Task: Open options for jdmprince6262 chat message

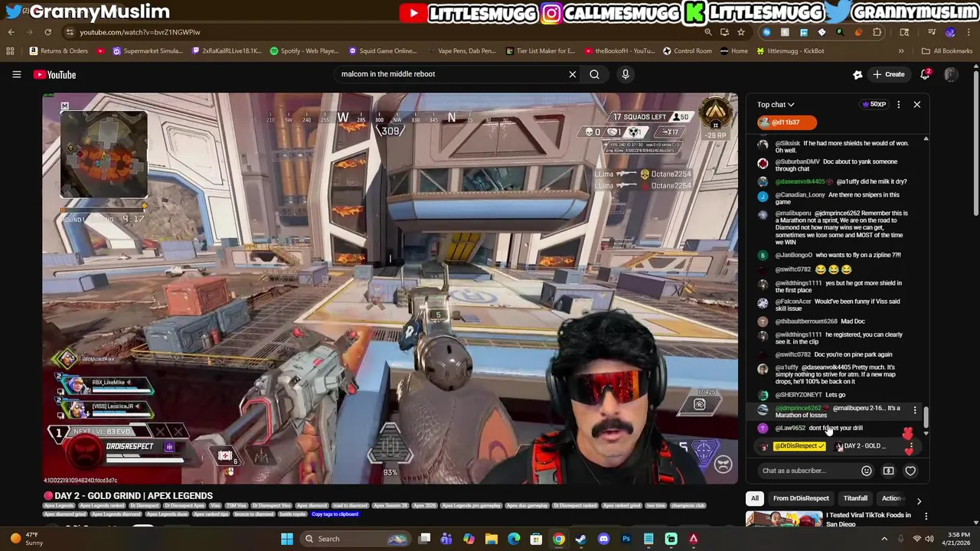Action: pyautogui.click(x=914, y=411)
